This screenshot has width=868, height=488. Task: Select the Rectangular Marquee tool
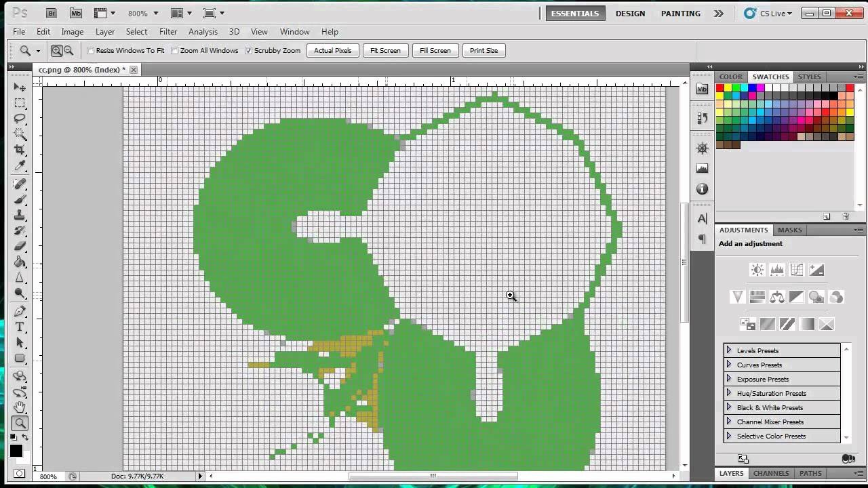[x=20, y=103]
